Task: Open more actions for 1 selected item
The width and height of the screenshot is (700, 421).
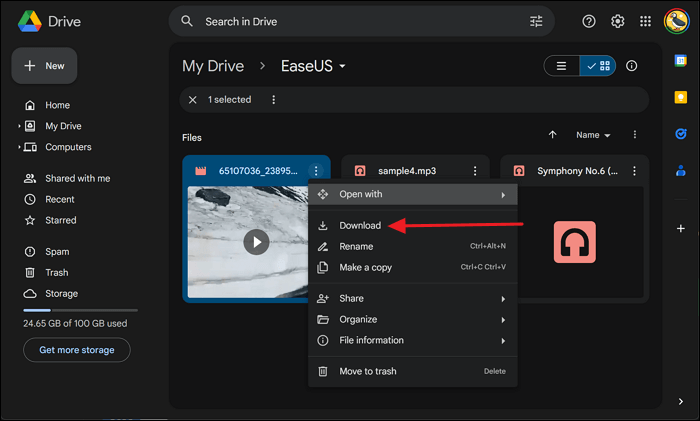Action: point(273,100)
